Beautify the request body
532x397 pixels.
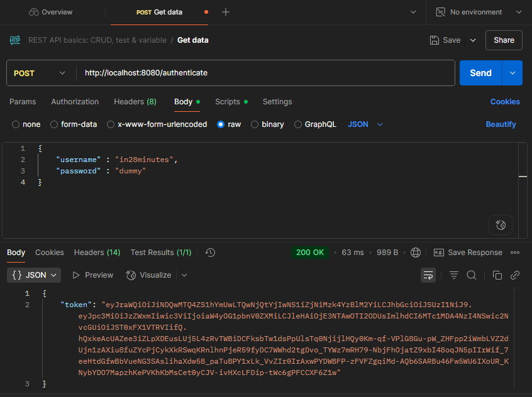(x=501, y=124)
